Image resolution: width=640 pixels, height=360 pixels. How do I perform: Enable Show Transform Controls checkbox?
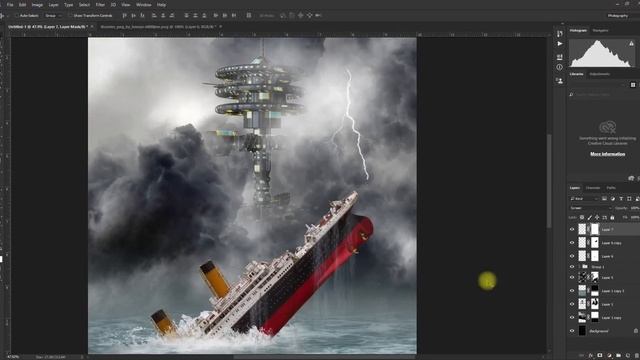tap(70, 16)
